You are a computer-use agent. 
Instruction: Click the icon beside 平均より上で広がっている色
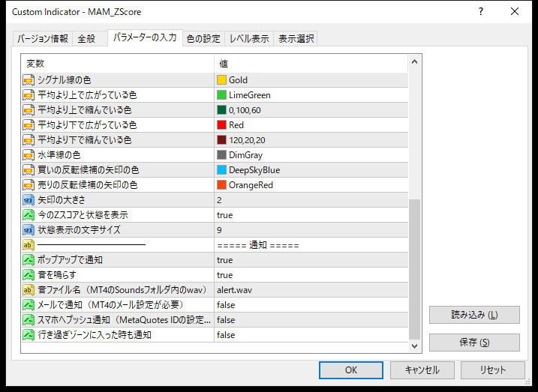(x=29, y=95)
